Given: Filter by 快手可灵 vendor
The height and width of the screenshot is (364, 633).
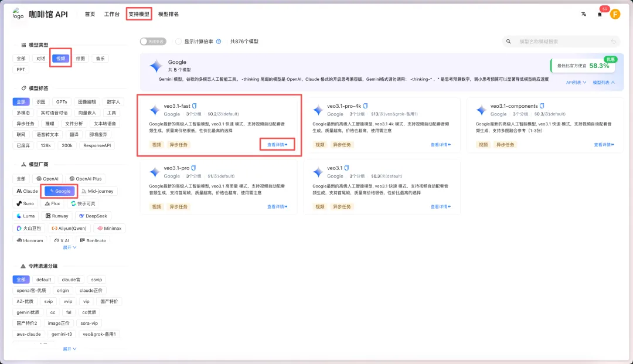Looking at the screenshot, I should [x=83, y=203].
